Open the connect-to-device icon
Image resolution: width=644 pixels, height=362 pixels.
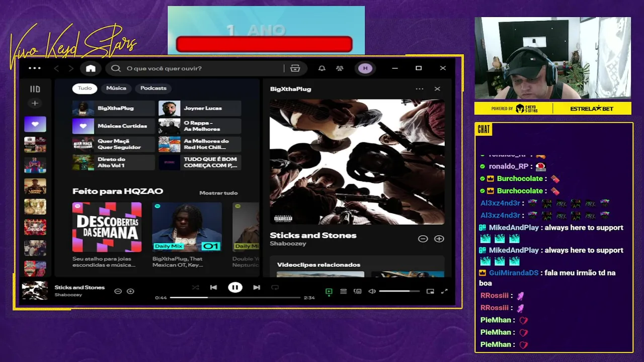coord(358,291)
